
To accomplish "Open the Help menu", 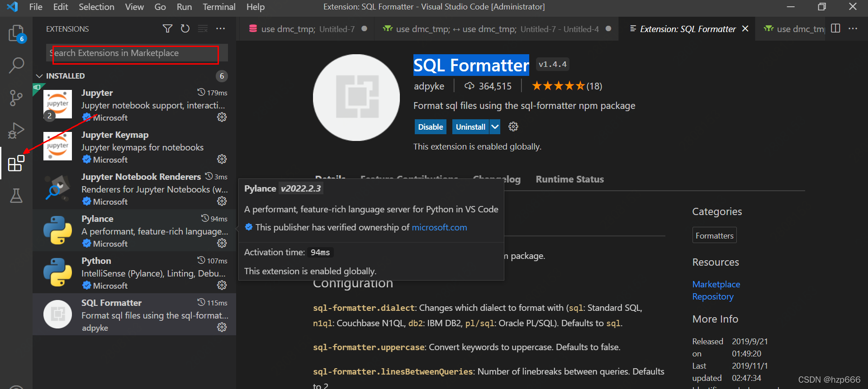I will [x=256, y=7].
